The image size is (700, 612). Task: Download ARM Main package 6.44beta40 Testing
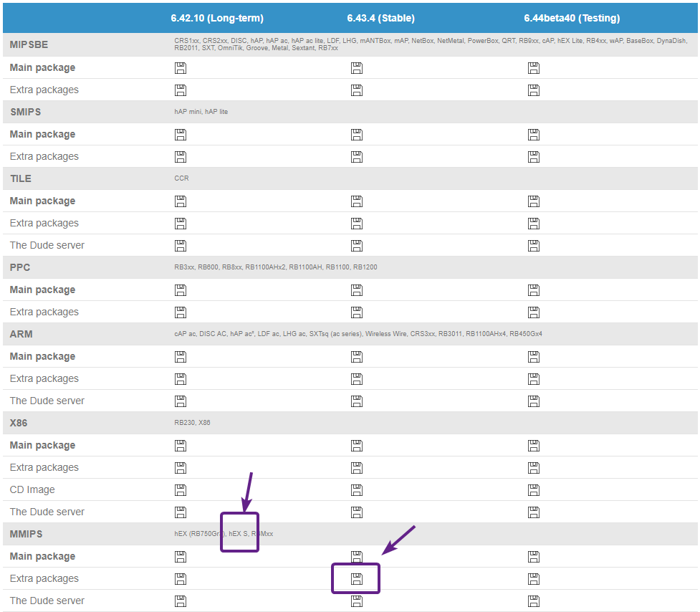coord(534,357)
